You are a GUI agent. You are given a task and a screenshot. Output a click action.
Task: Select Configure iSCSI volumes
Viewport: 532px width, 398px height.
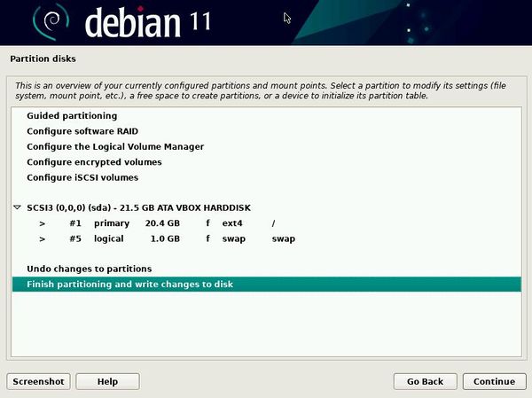[82, 177]
